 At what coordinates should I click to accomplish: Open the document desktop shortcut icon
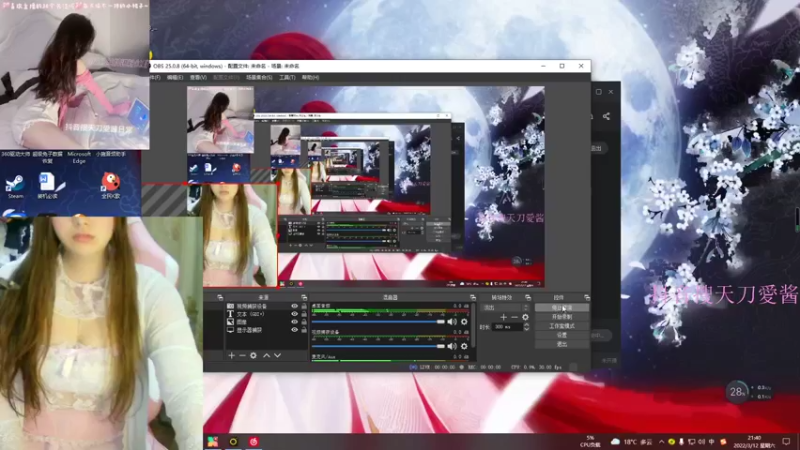(x=49, y=185)
